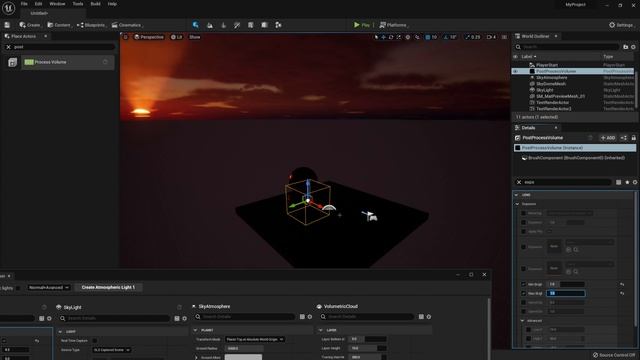Click Create Atmospheric Light 1 button
The width and height of the screenshot is (640, 360).
(x=108, y=287)
